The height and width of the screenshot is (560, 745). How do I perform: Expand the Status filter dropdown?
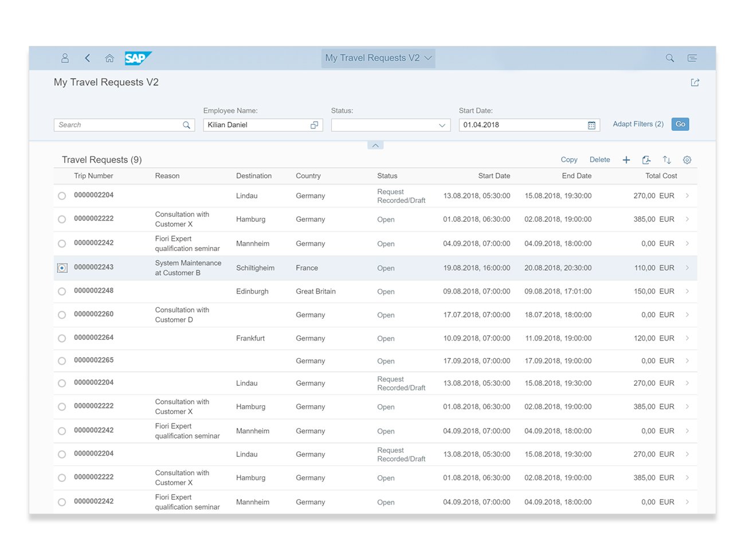(442, 125)
